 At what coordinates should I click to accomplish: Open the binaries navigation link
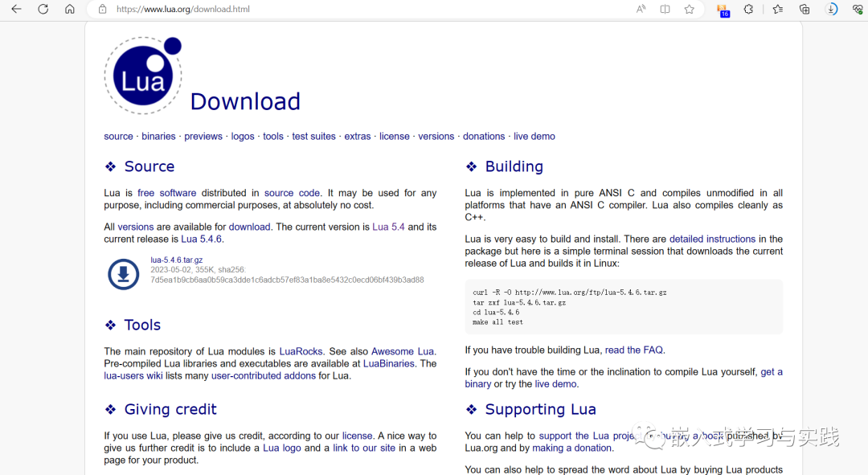pos(158,136)
